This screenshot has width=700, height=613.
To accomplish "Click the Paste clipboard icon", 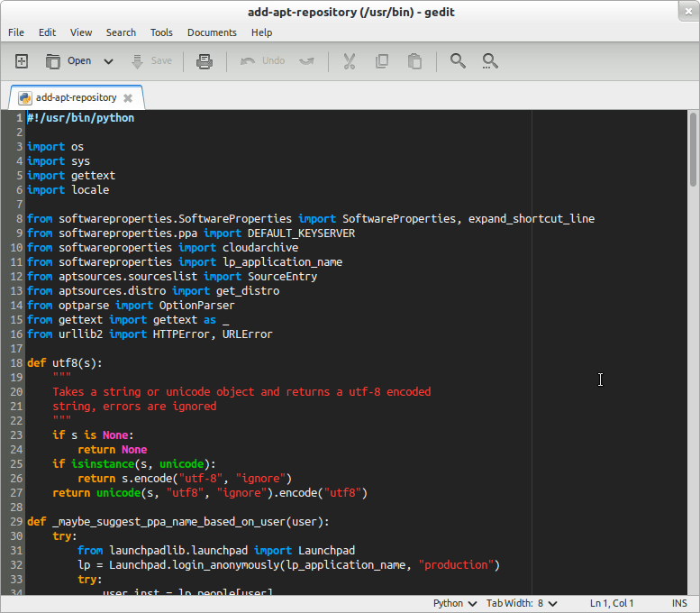I will (x=414, y=61).
